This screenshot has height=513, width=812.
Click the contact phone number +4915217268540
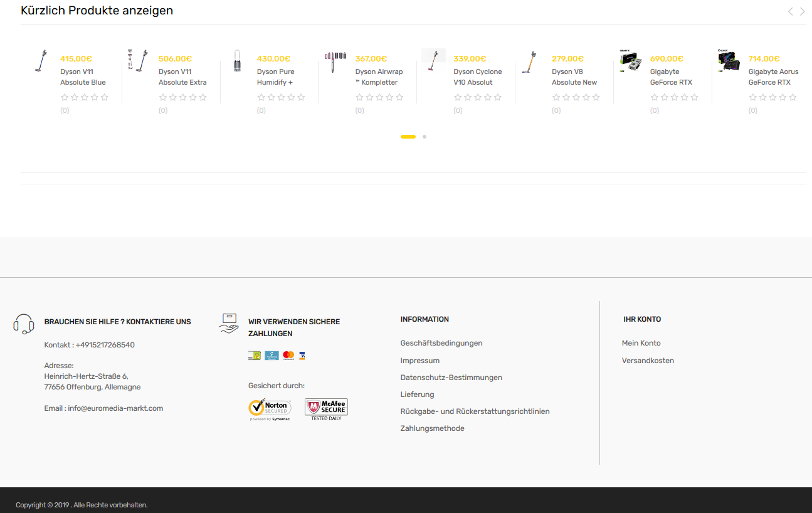coord(105,345)
